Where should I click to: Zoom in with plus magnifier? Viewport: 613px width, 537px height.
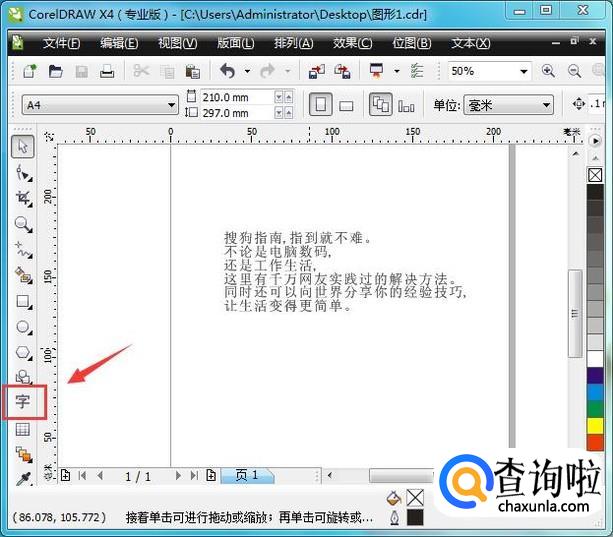click(x=548, y=71)
